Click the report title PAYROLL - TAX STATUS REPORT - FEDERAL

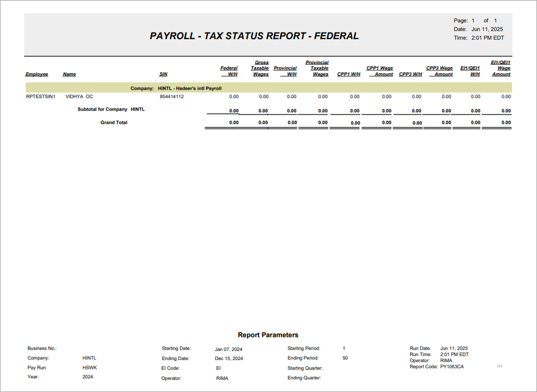pyautogui.click(x=254, y=36)
